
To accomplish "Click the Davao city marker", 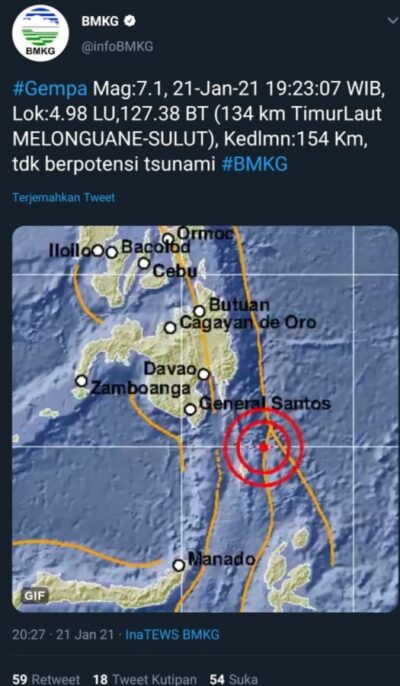I will pyautogui.click(x=204, y=374).
